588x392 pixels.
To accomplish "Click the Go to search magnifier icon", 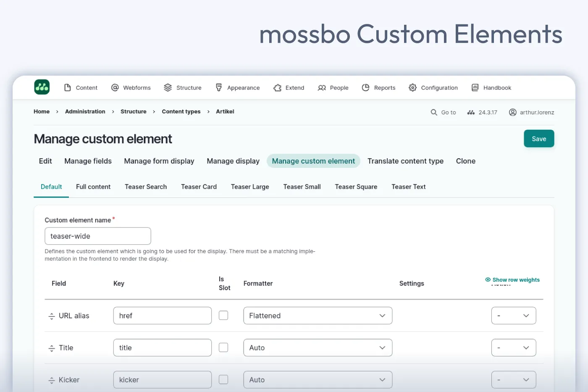I will (x=434, y=112).
